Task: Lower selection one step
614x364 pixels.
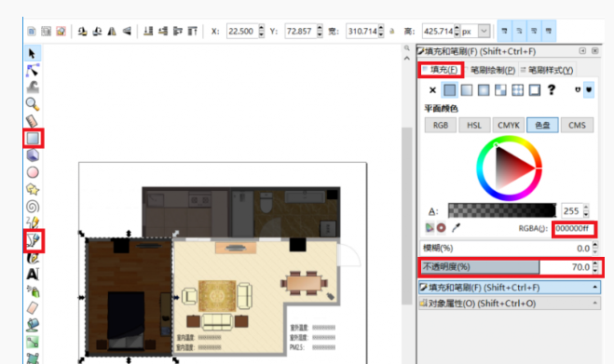Action: pos(163,32)
